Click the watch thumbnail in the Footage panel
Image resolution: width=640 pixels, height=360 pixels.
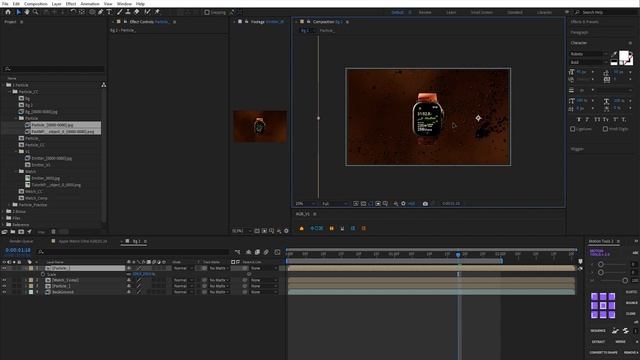tap(260, 127)
